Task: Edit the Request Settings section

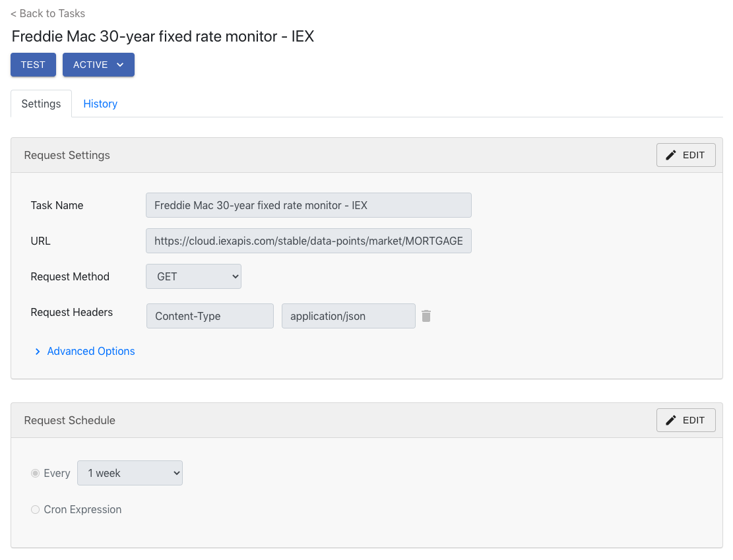Action: pyautogui.click(x=685, y=155)
